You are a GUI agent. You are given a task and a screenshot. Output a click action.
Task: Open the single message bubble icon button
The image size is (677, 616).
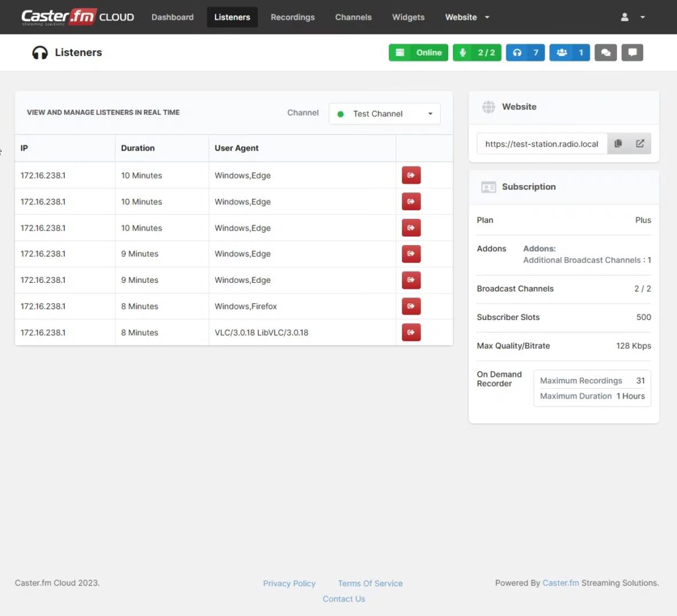(632, 53)
